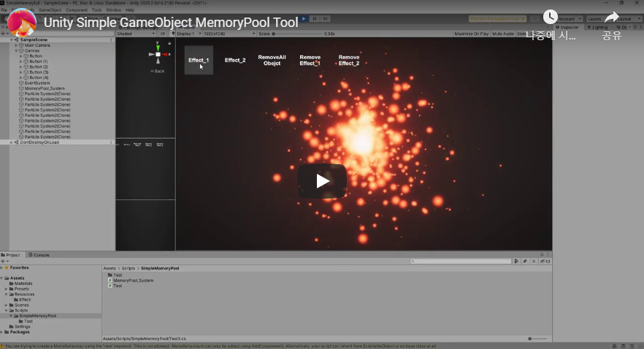Click the favorite star filter icon
Viewport: 644px width, 349px height.
click(x=534, y=261)
